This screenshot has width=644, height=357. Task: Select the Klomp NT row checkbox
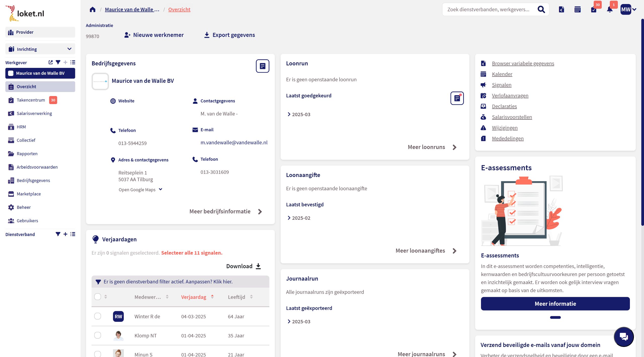point(98,335)
